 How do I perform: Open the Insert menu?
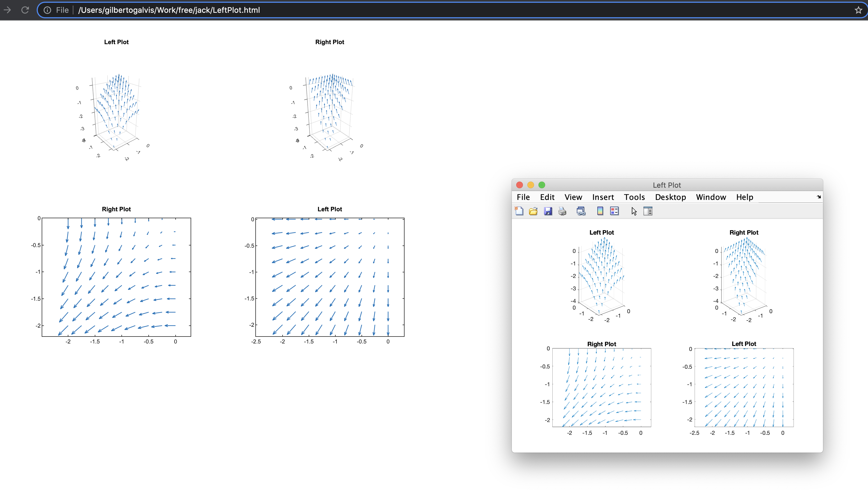click(603, 197)
